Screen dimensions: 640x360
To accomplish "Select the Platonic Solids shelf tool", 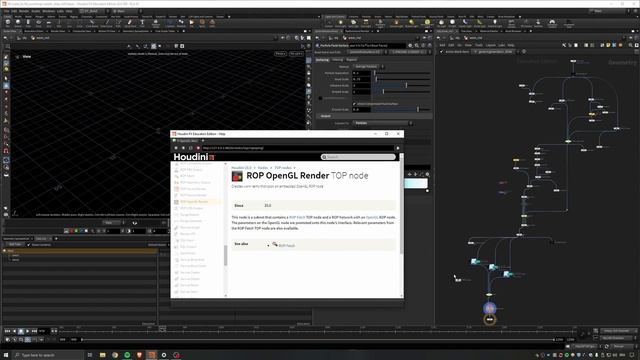I will tap(156, 23).
